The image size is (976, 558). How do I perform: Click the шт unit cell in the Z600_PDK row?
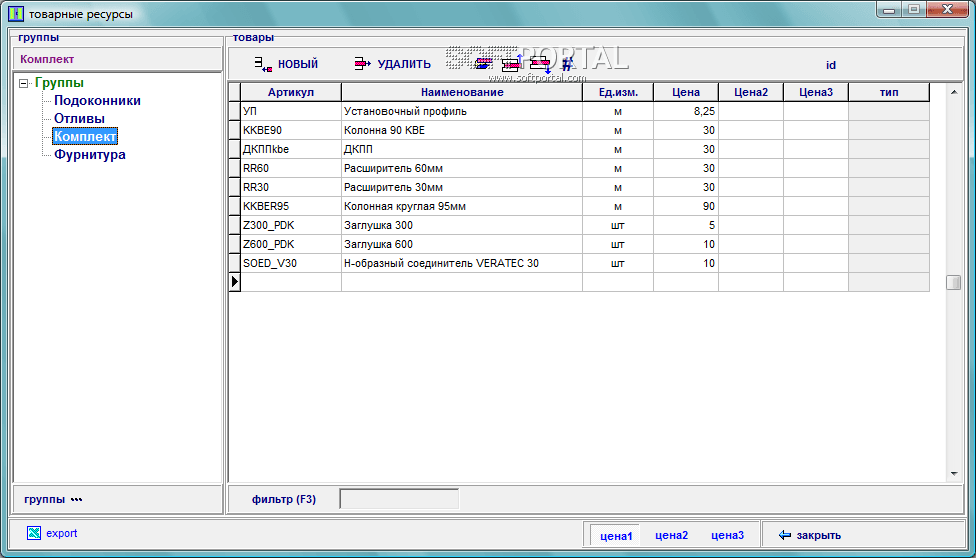tap(618, 244)
